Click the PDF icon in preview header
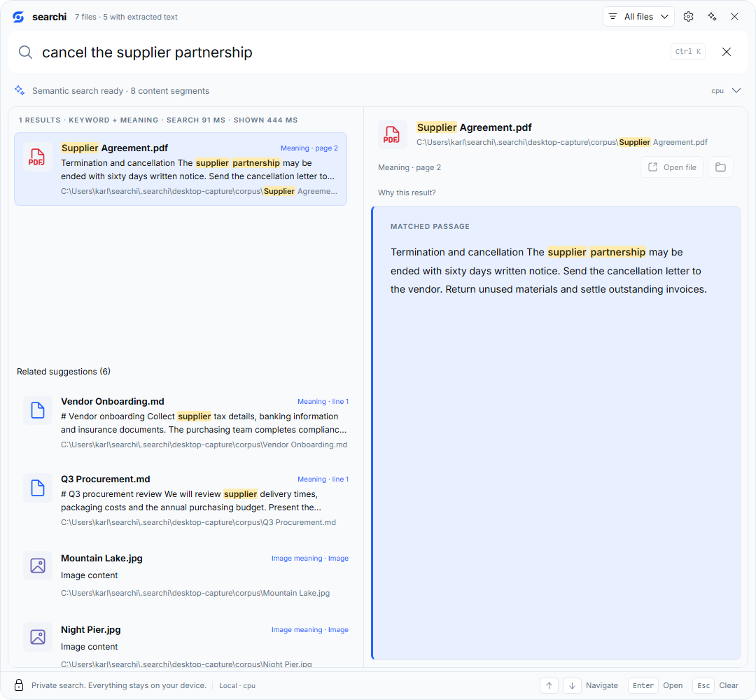This screenshot has height=700, width=756. [391, 134]
